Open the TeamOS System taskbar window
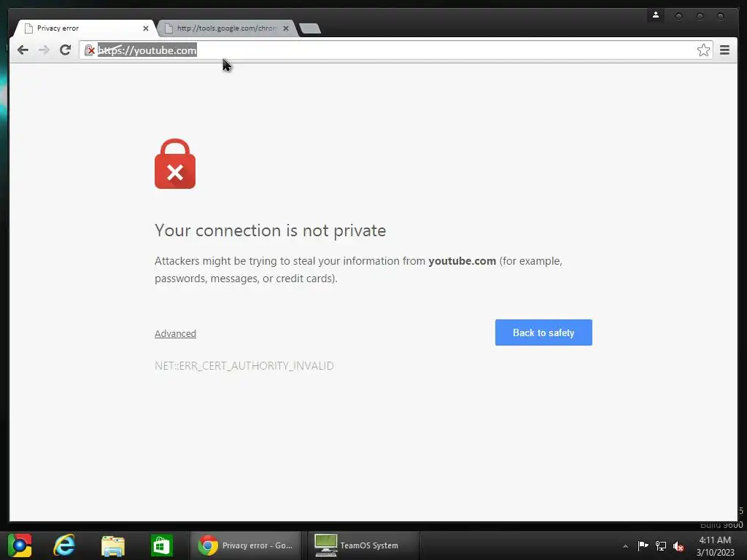Image resolution: width=747 pixels, height=560 pixels. click(x=363, y=545)
